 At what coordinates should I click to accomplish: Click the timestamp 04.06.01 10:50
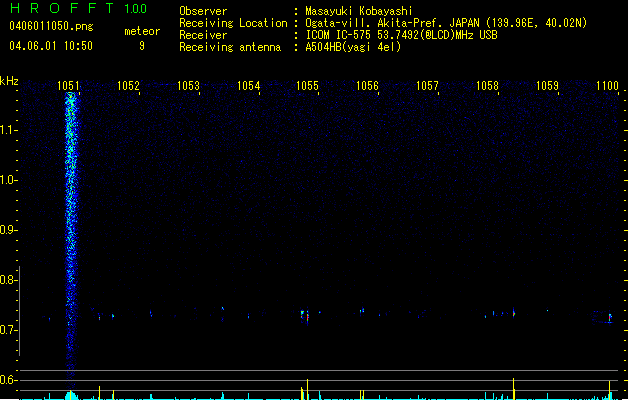pos(51,46)
